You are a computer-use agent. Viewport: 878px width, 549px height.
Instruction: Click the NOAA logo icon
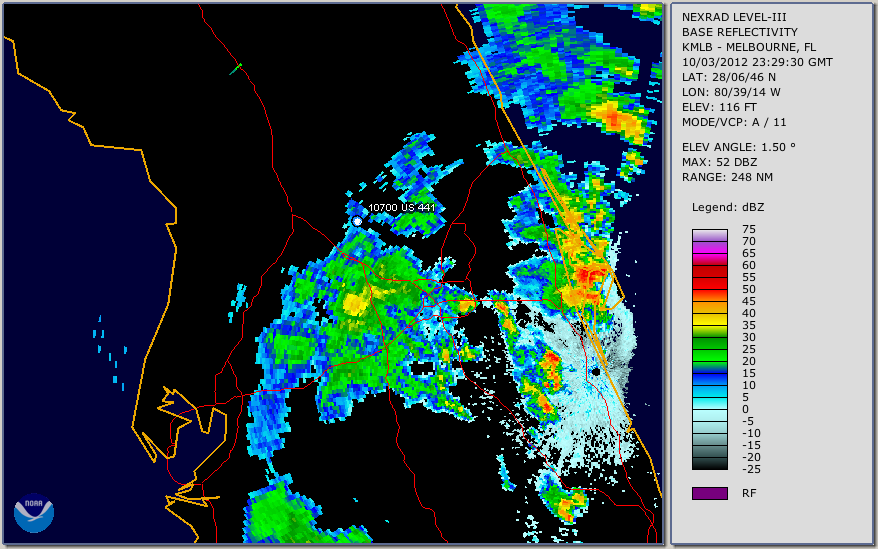click(34, 513)
